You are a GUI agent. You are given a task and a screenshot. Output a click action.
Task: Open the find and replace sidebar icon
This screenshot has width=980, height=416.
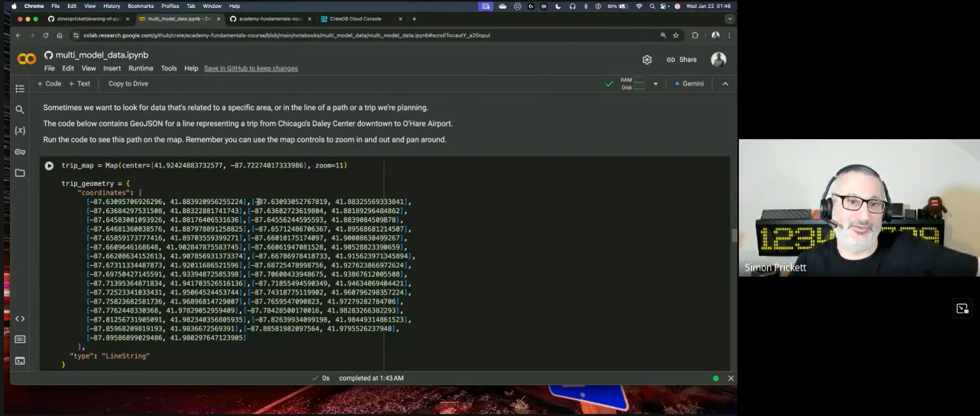point(20,109)
